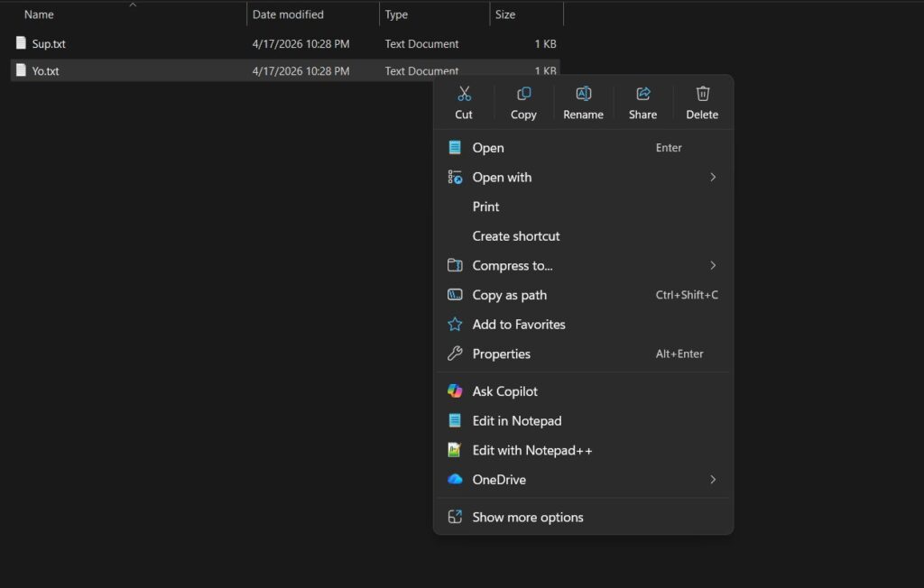
Task: Click Add to Favorites
Action: click(584, 325)
